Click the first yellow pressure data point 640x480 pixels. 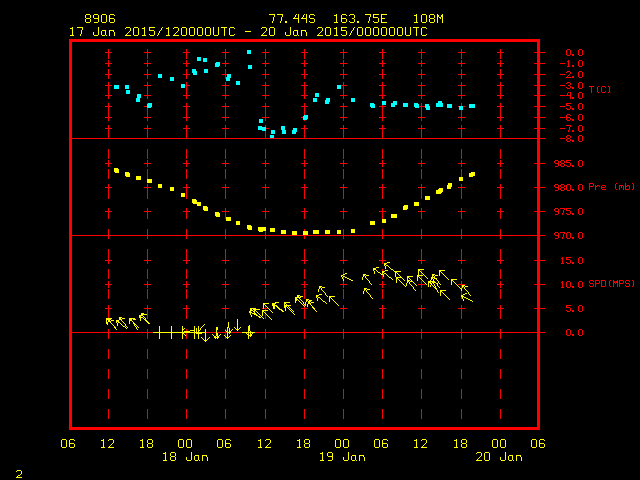click(x=116, y=170)
